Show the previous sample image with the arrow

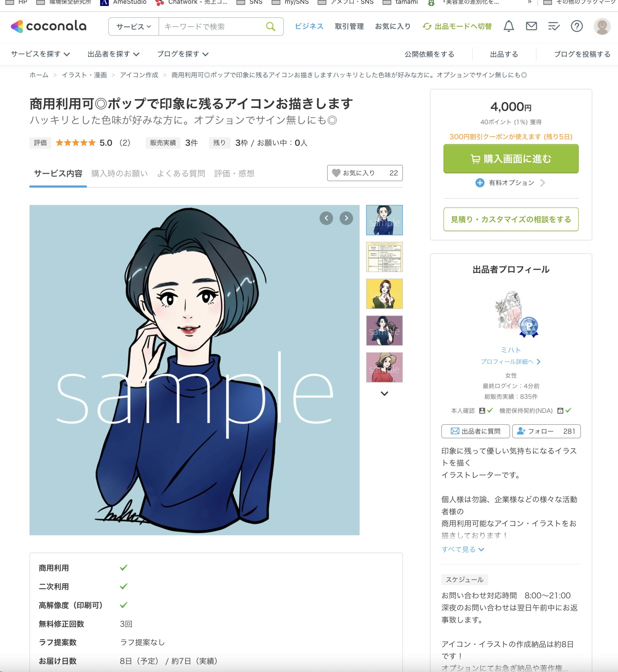(326, 218)
